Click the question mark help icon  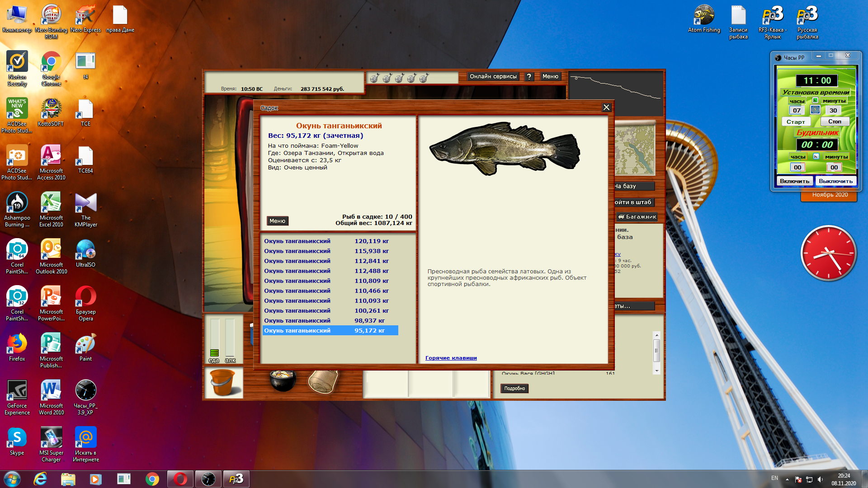pyautogui.click(x=529, y=77)
